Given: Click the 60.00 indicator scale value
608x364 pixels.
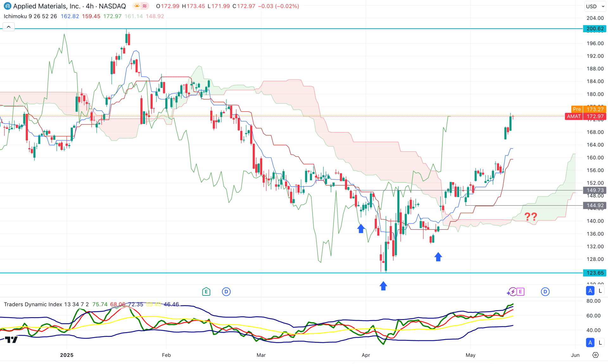Looking at the screenshot, I should tap(593, 316).
